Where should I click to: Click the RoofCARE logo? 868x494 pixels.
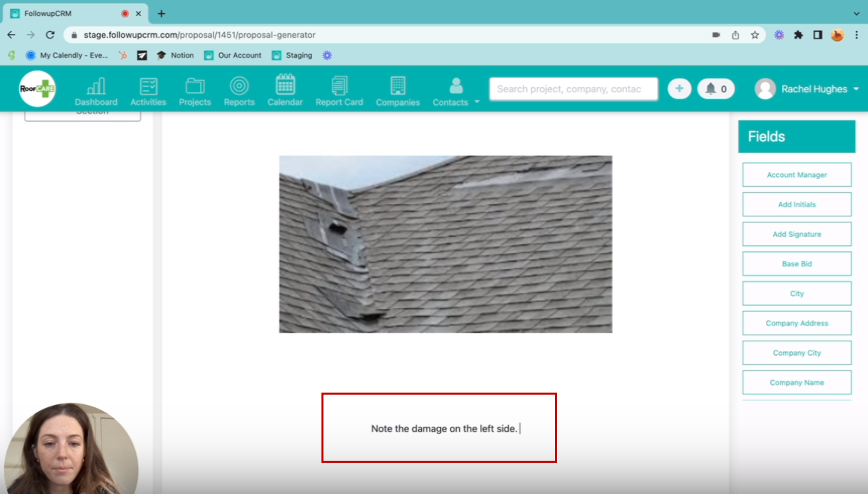tap(37, 89)
